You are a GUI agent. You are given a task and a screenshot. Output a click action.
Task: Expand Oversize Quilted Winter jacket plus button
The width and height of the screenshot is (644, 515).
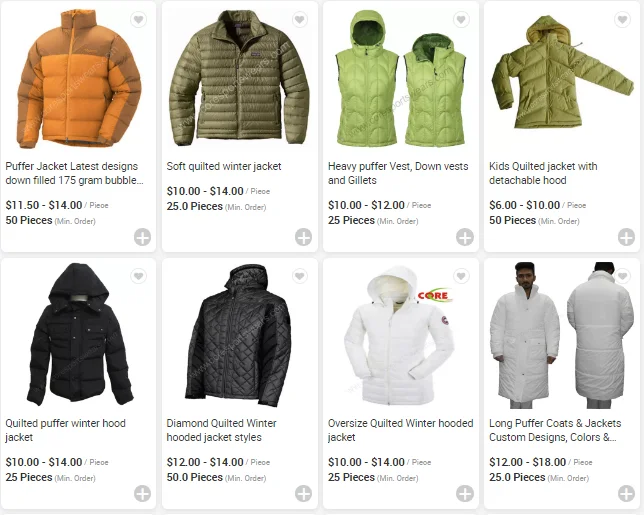coord(465,494)
